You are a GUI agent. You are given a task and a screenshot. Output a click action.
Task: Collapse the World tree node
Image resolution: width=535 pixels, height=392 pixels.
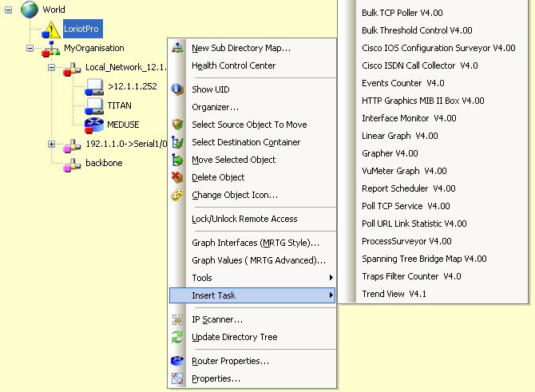click(x=7, y=10)
